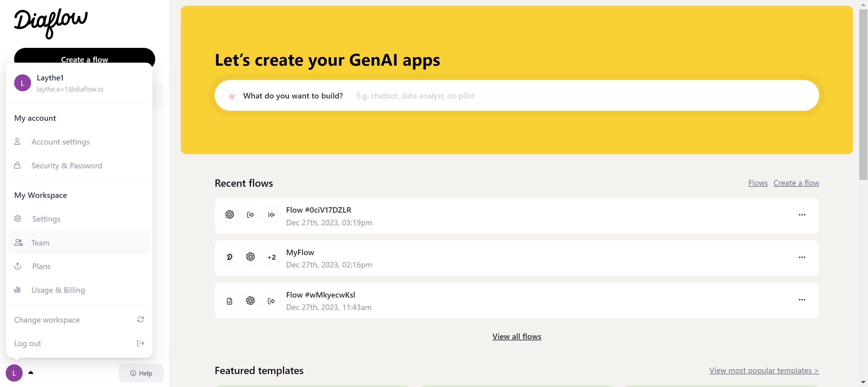Click the Diaflow logo
868x387 pixels.
tap(51, 23)
